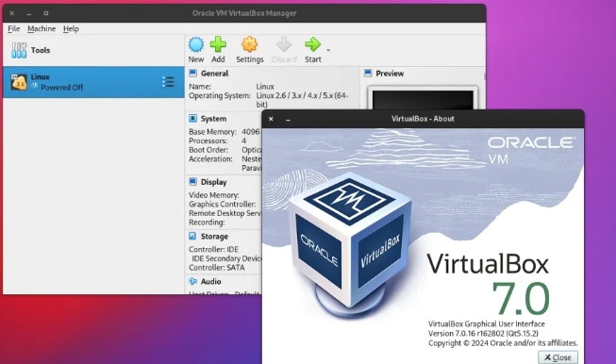Screen dimensions: 616x364
Task: Click the 'Controller: SATA' text
Action: coord(216,268)
